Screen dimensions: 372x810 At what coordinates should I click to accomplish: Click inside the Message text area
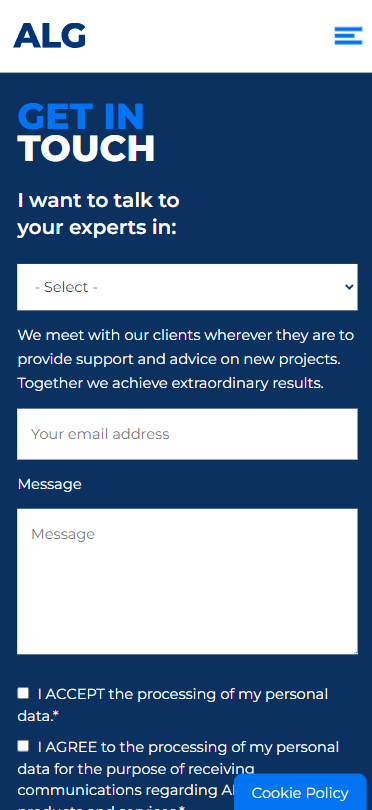(187, 582)
